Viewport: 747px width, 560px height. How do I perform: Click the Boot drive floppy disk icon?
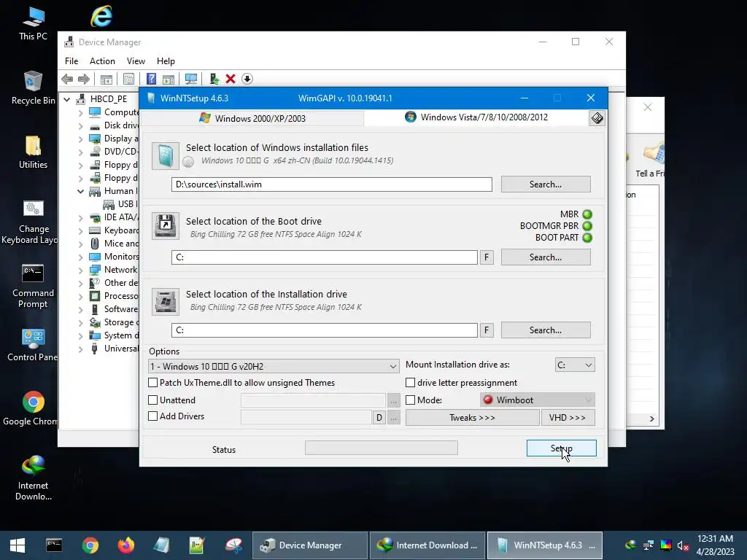click(166, 226)
